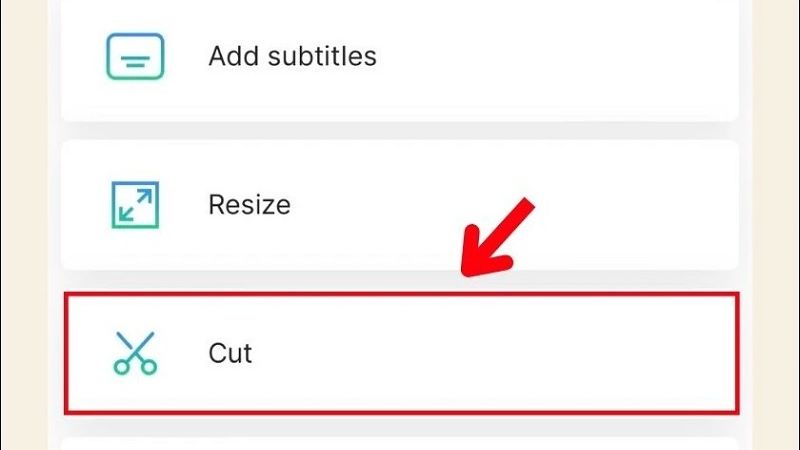Click the partially visible card below Cut
This screenshot has height=450, width=800.
coord(400,443)
